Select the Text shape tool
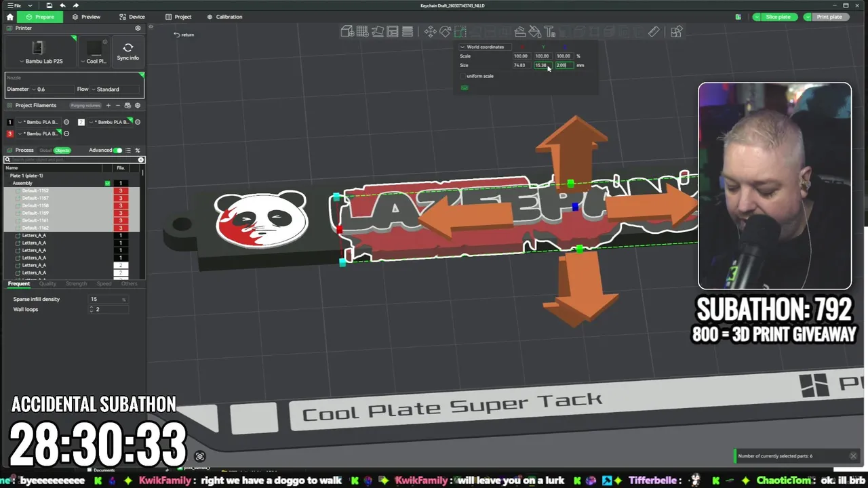This screenshot has height=488, width=868. [x=549, y=32]
